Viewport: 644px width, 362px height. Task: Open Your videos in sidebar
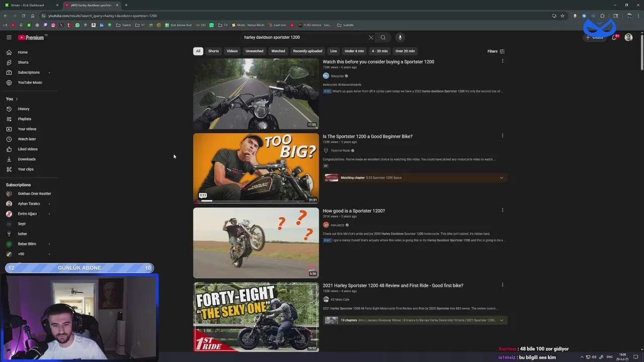tap(29, 129)
